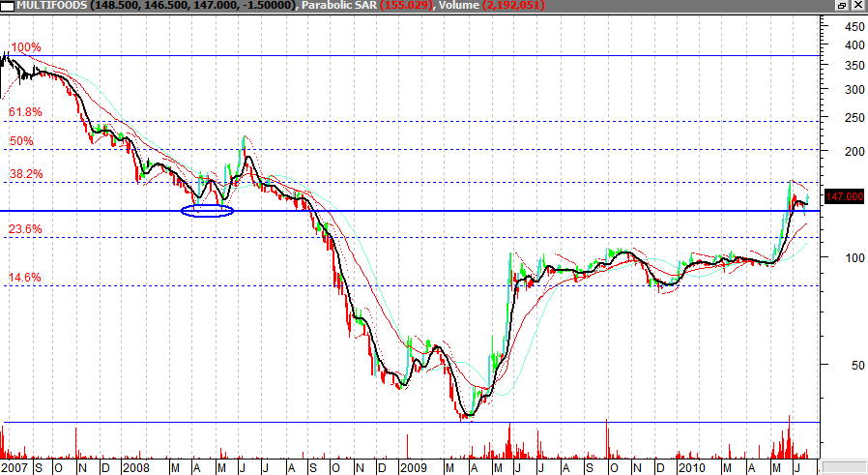Click the 50 price level on the axis
The width and height of the screenshot is (868, 475).
point(856,365)
